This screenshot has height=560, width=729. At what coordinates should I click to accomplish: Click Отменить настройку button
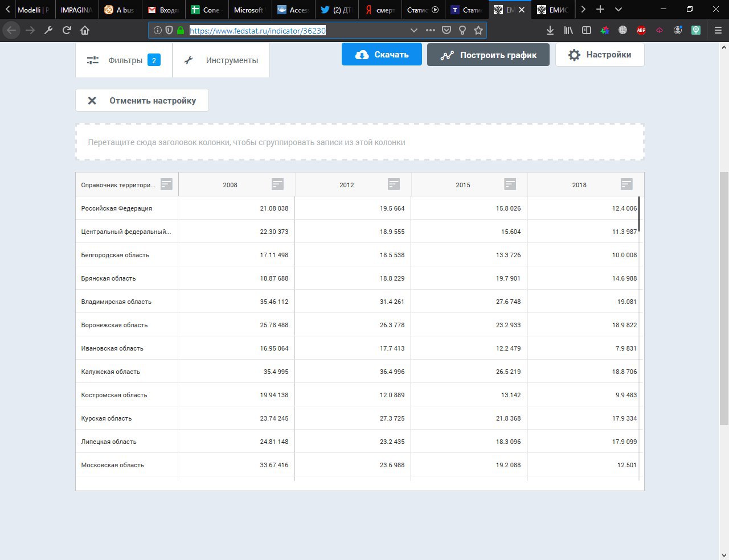pyautogui.click(x=142, y=100)
